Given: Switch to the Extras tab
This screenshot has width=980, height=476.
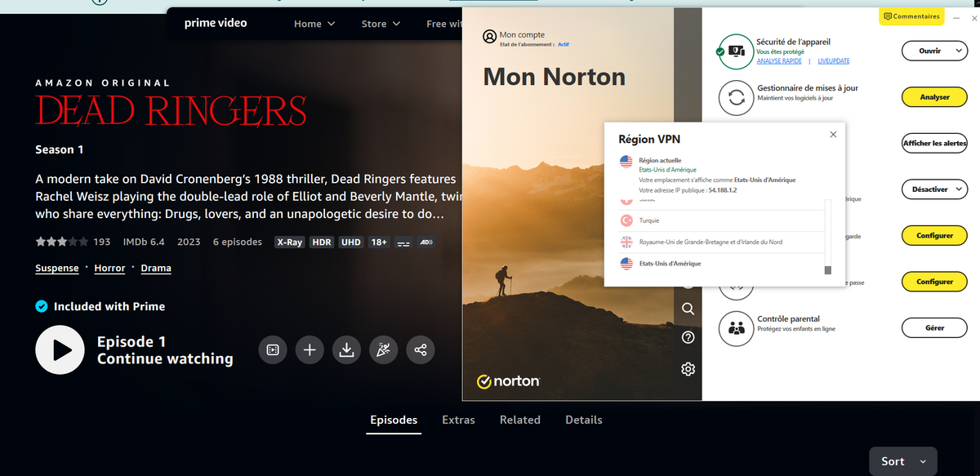Looking at the screenshot, I should pyautogui.click(x=458, y=420).
